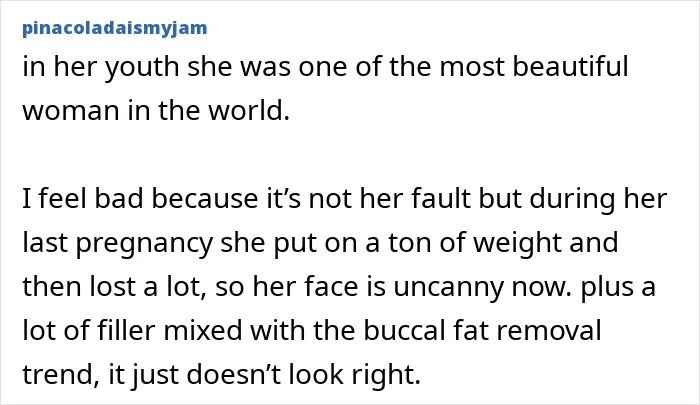Image resolution: width=700 pixels, height=405 pixels.
Task: Click the word 'youth' in the first line
Action: pos(142,66)
